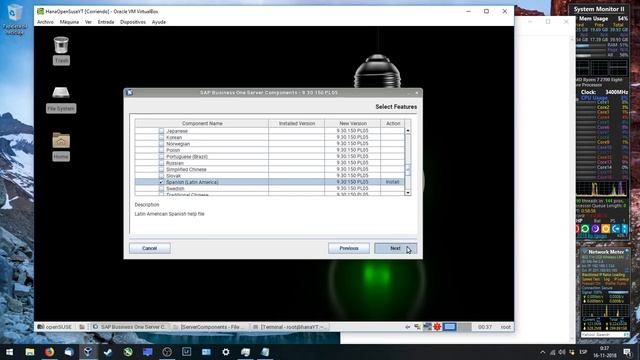Image resolution: width=640 pixels, height=360 pixels.
Task: Open the Ayuda menu
Action: [159, 22]
